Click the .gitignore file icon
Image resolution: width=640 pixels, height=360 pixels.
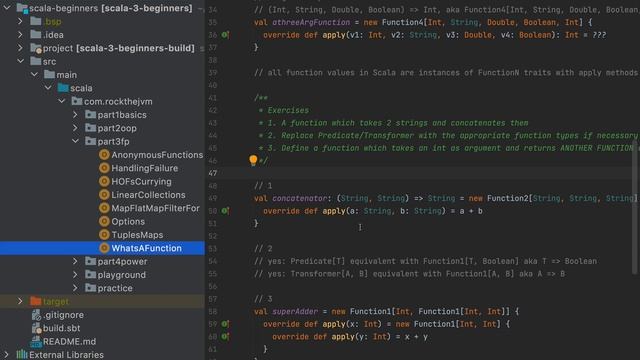36,315
